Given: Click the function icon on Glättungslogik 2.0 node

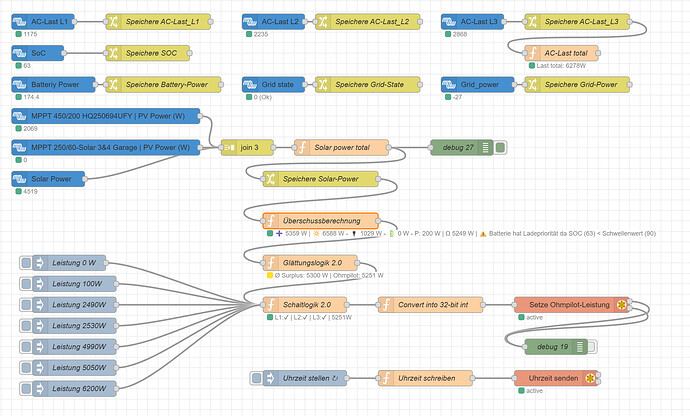Looking at the screenshot, I should coord(271,263).
